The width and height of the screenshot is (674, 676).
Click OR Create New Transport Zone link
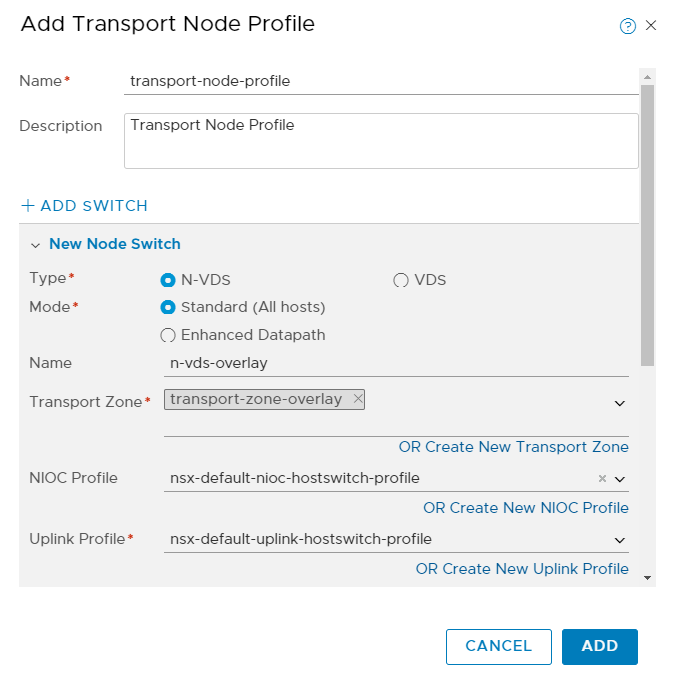point(513,447)
